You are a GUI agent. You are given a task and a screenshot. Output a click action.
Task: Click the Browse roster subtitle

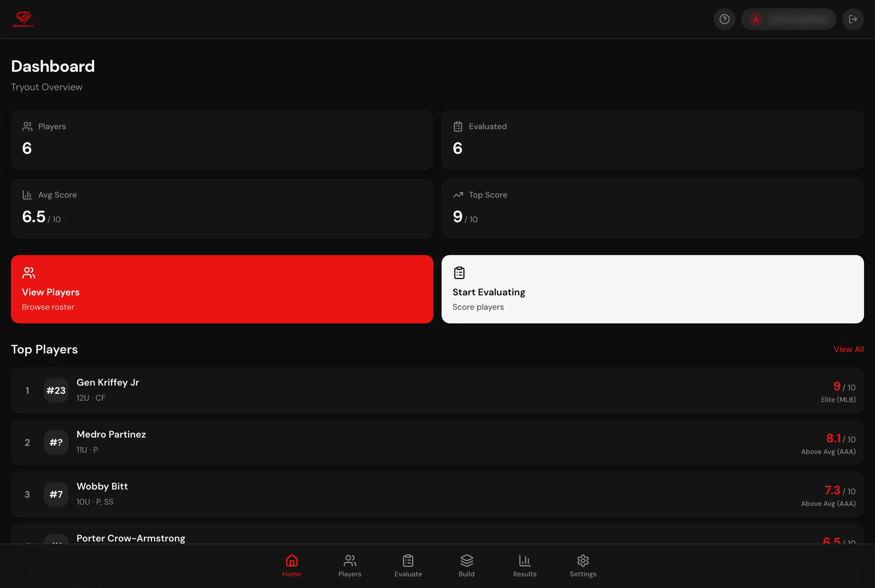click(48, 307)
